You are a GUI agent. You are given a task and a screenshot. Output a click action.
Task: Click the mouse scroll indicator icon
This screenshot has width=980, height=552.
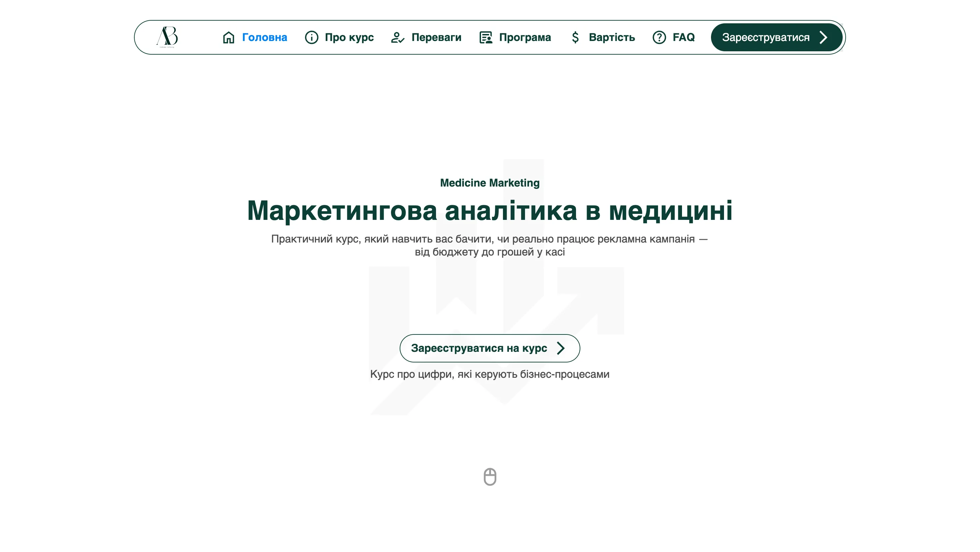pos(490,476)
